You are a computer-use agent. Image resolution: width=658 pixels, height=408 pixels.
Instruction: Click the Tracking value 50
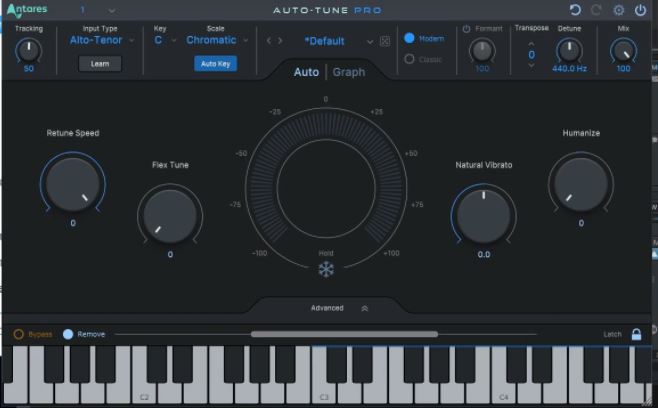29,68
